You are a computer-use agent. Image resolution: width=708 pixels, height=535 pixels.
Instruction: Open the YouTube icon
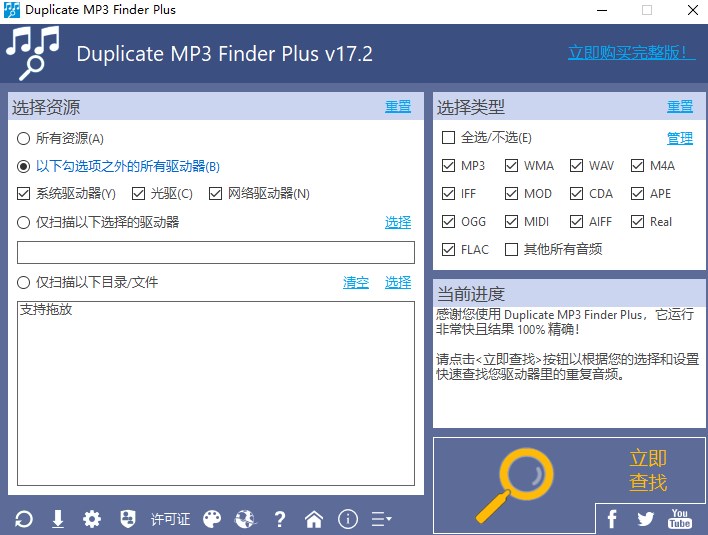(680, 519)
